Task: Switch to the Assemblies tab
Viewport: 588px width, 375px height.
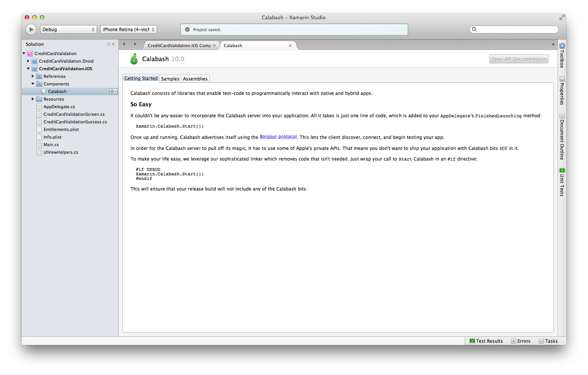Action: point(195,79)
